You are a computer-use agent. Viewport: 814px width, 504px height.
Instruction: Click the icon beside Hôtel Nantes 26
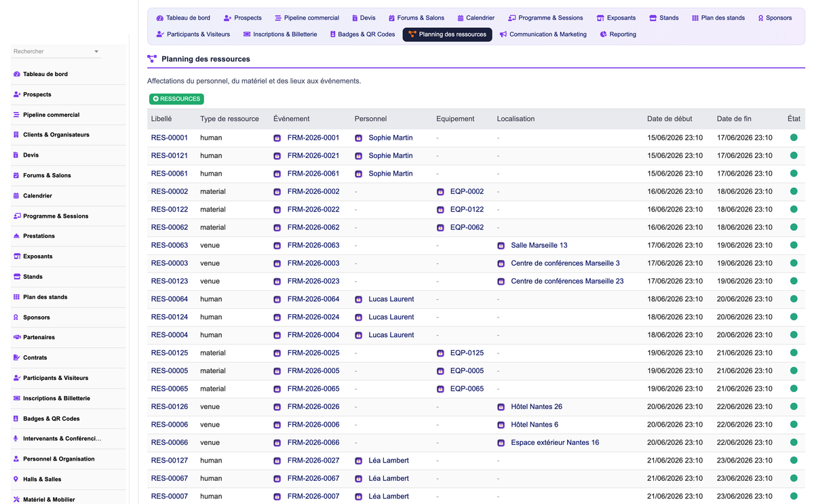pyautogui.click(x=501, y=407)
